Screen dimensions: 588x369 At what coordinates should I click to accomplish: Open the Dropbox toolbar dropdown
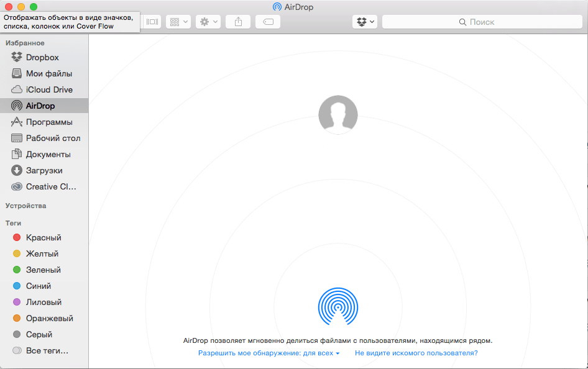[365, 22]
